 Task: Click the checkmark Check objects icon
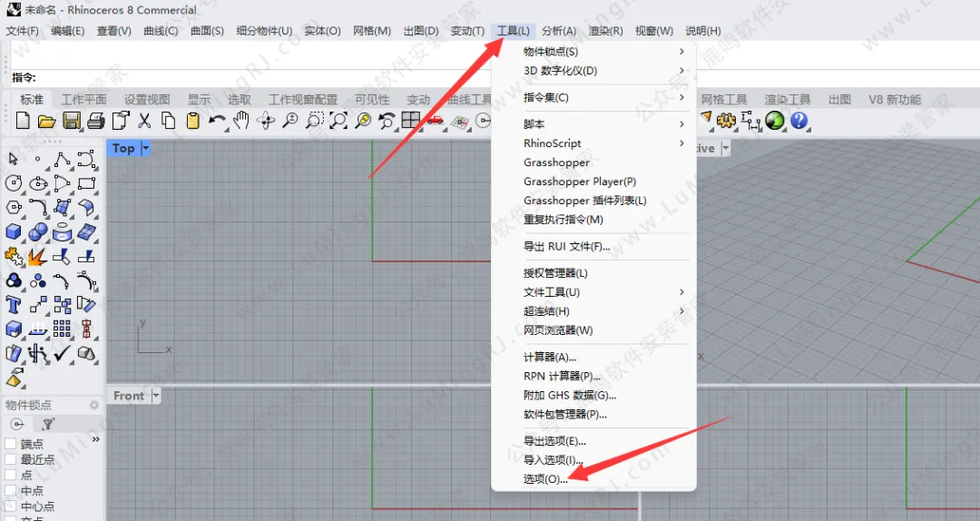point(62,353)
